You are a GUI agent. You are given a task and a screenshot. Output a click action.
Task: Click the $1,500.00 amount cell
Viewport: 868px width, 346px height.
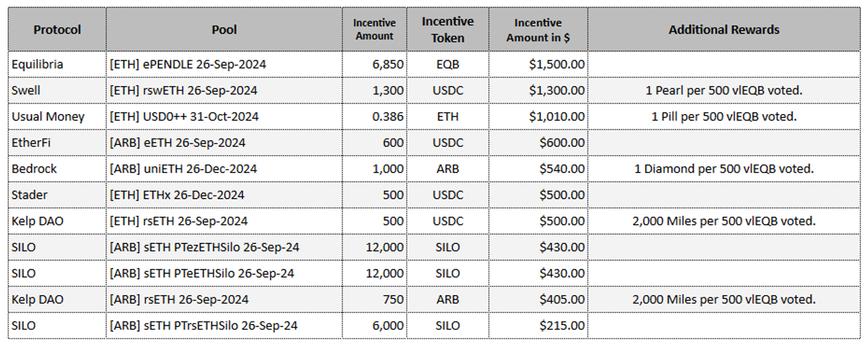tap(556, 64)
